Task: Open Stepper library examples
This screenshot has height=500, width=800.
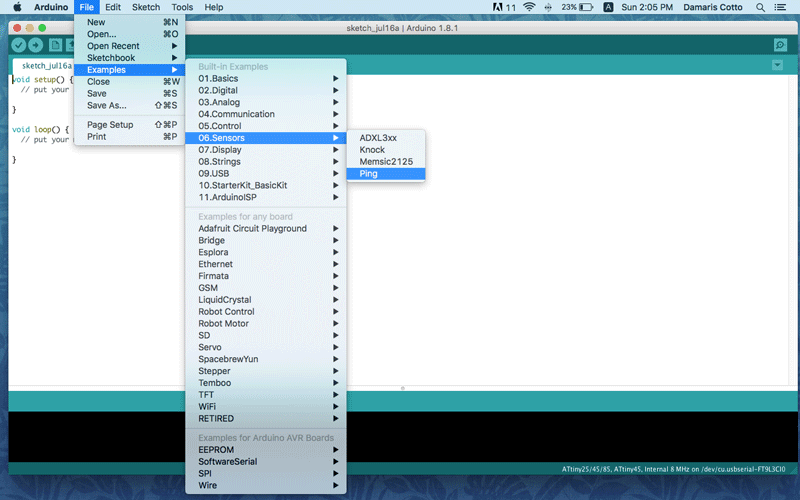Action: (266, 371)
